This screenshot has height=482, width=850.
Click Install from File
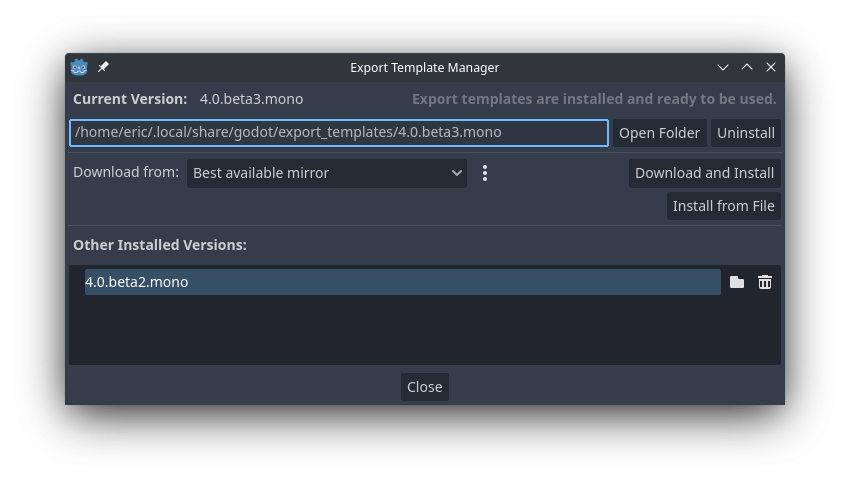point(724,206)
